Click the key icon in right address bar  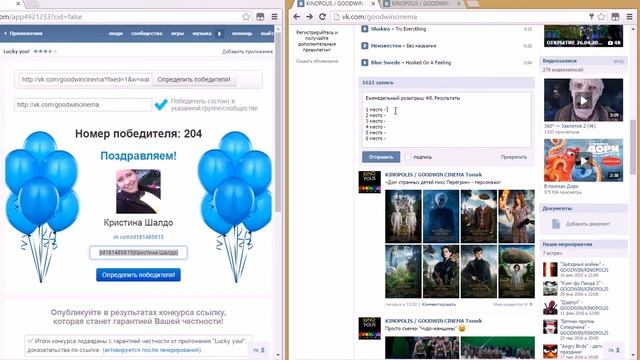tap(591, 17)
